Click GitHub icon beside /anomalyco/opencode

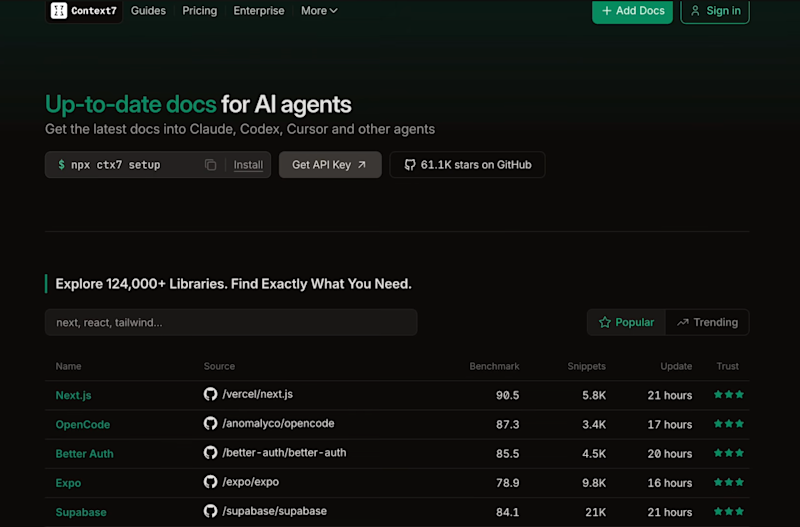coord(210,423)
